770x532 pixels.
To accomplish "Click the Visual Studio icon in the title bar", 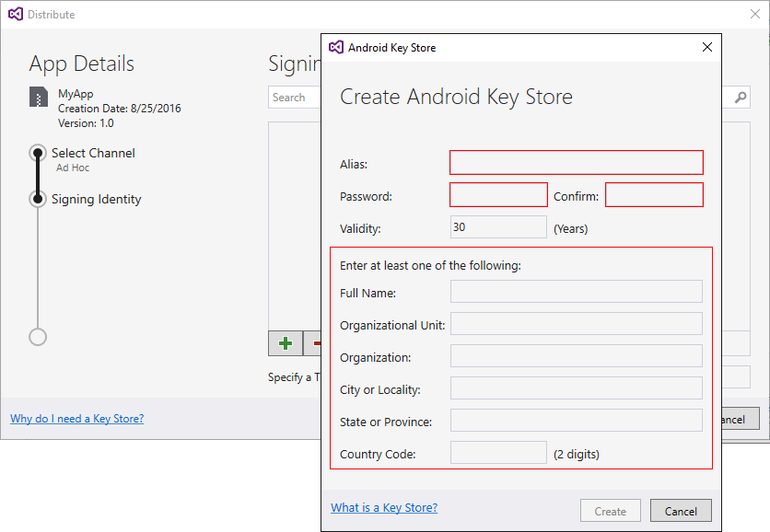I will [15, 13].
